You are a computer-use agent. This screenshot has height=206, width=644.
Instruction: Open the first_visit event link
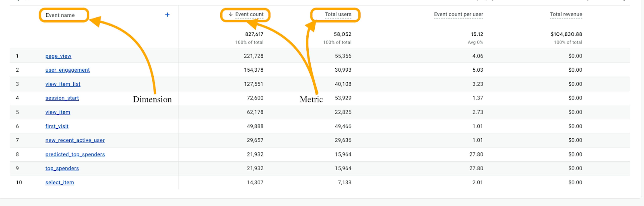point(57,126)
